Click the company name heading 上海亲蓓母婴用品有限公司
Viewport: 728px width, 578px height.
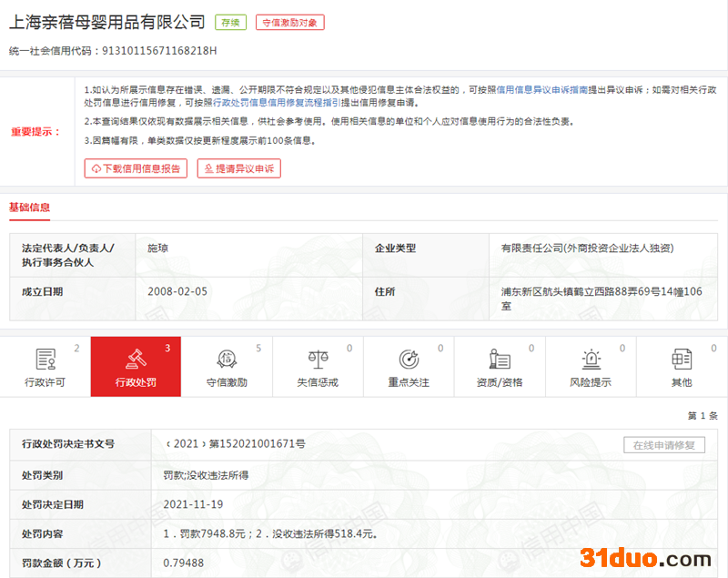(x=107, y=22)
